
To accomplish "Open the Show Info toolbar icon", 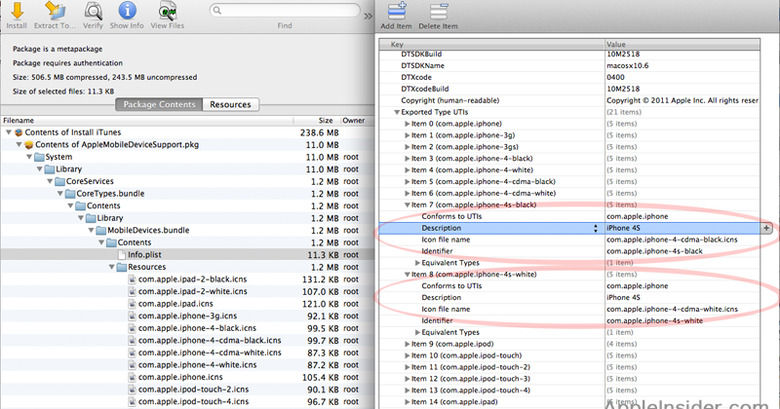I will (x=127, y=11).
